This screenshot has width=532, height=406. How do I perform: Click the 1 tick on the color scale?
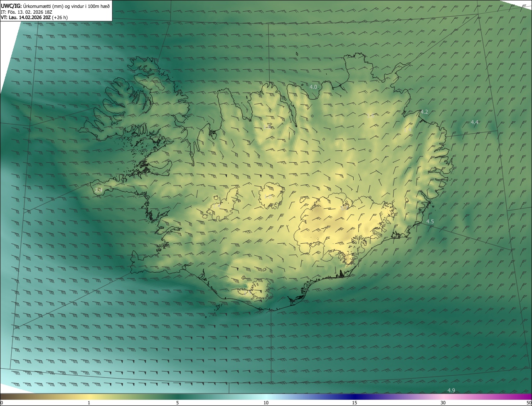[x=89, y=403]
